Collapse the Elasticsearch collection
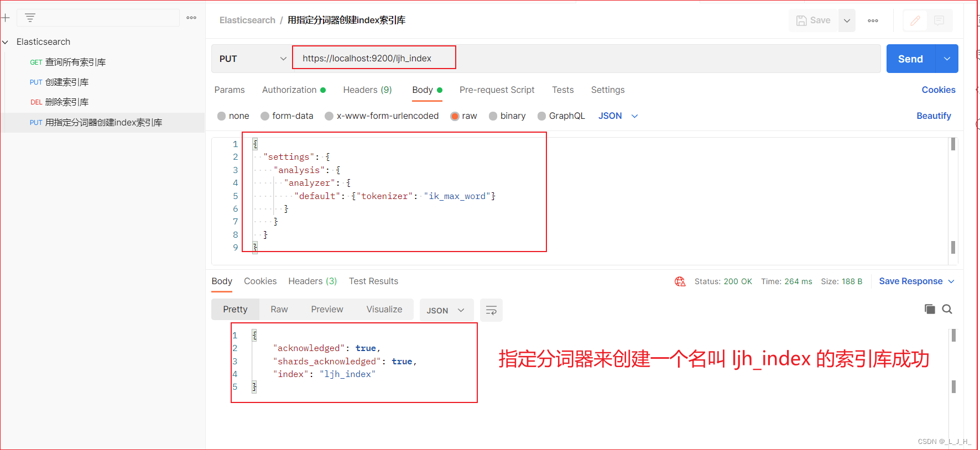The width and height of the screenshot is (980, 450). tap(6, 42)
